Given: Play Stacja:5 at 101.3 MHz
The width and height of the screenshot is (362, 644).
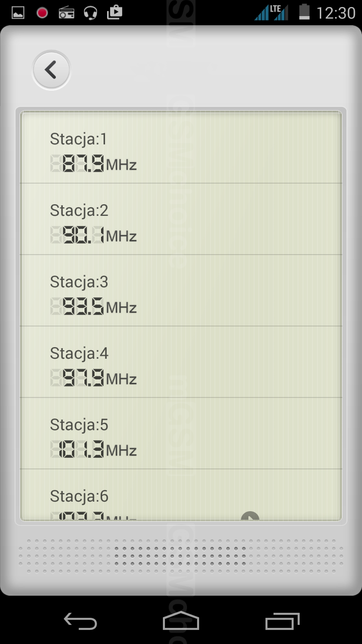Looking at the screenshot, I should point(181,434).
